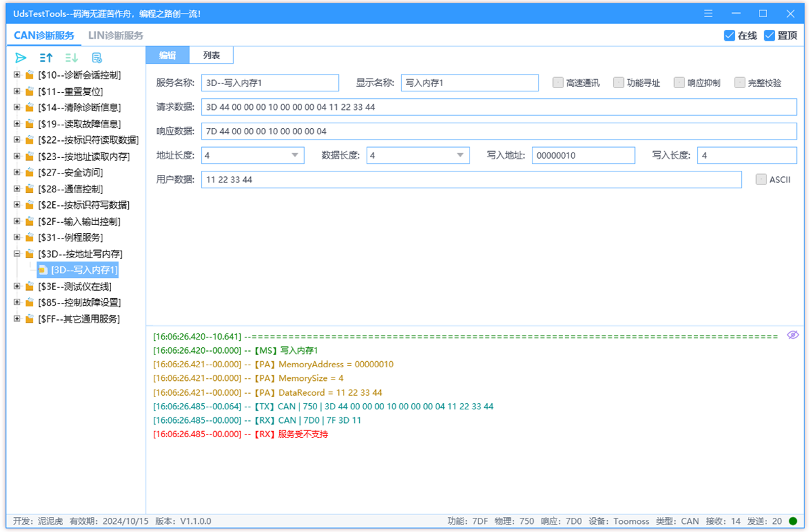Viewport: 809px width, 532px height.
Task: Click the $14 clear diagnostic folder icon
Action: (30, 108)
